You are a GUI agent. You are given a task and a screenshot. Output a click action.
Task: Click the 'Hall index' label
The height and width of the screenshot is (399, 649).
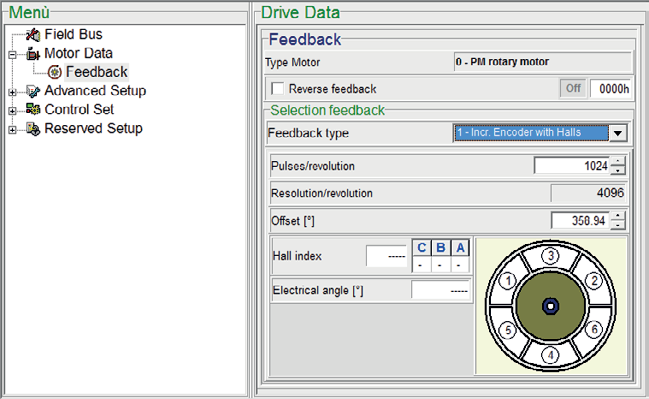(x=297, y=256)
